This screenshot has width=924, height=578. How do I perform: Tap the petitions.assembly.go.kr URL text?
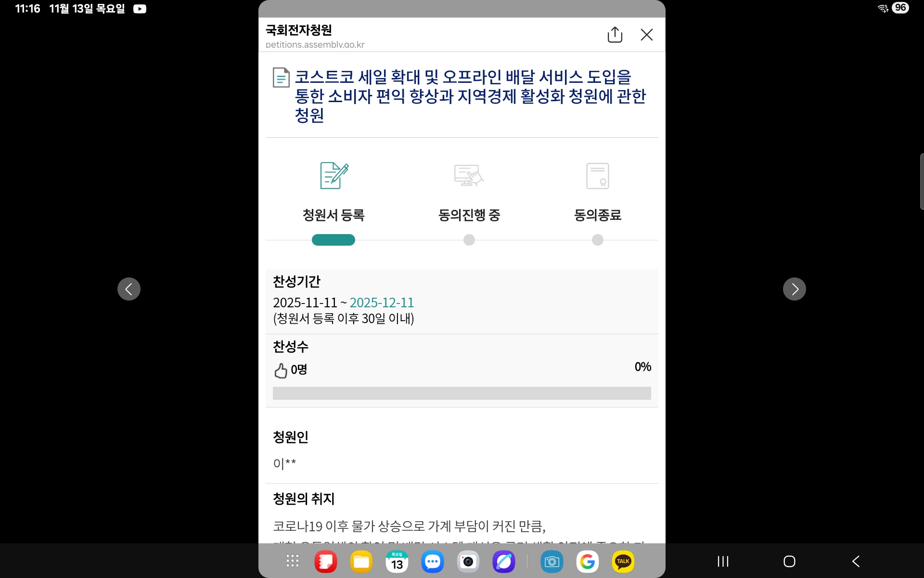(x=315, y=45)
